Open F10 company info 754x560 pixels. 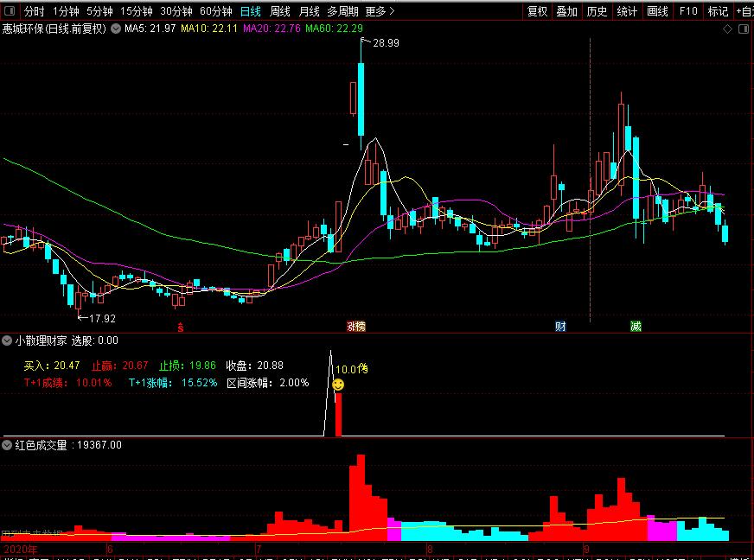(x=688, y=11)
